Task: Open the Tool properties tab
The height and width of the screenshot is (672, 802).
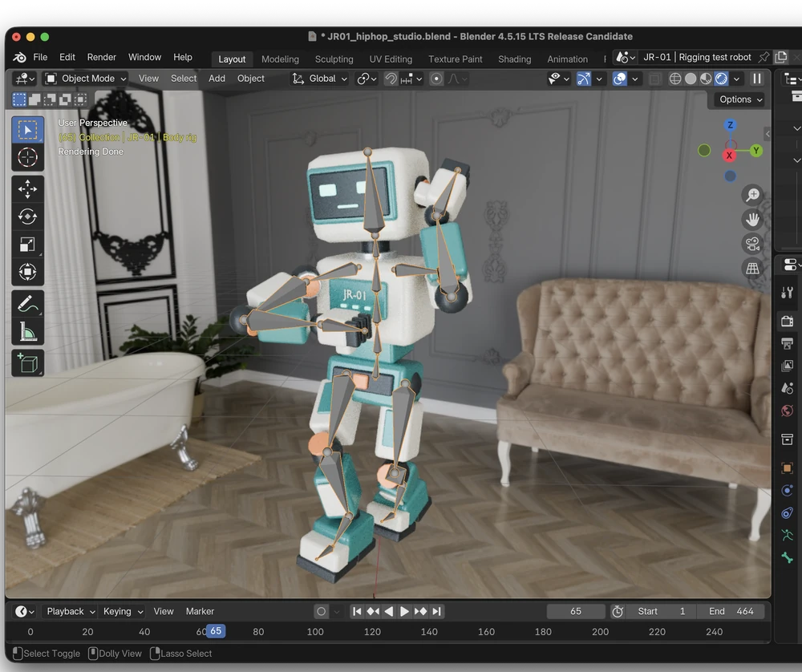Action: 788,293
